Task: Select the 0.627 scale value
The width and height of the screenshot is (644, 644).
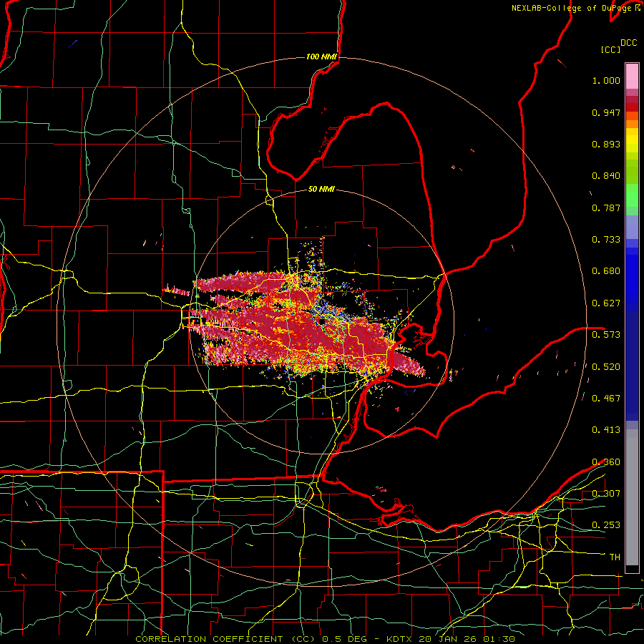Action: point(606,303)
